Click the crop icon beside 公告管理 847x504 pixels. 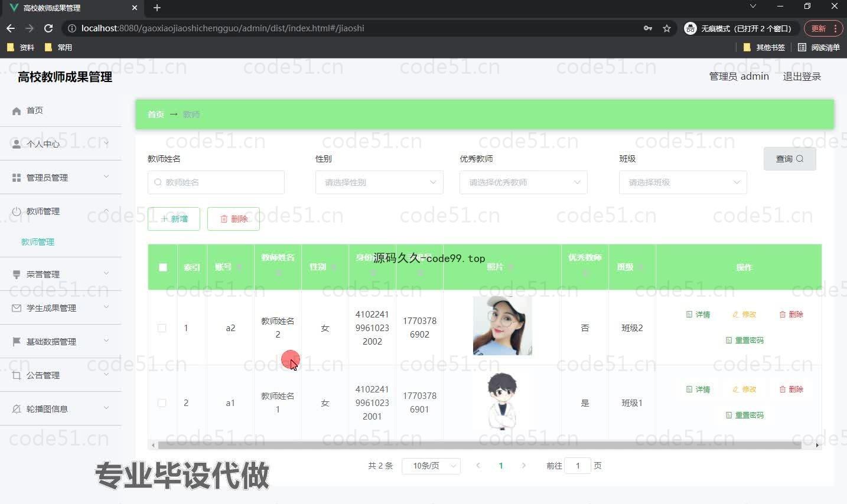coord(17,375)
